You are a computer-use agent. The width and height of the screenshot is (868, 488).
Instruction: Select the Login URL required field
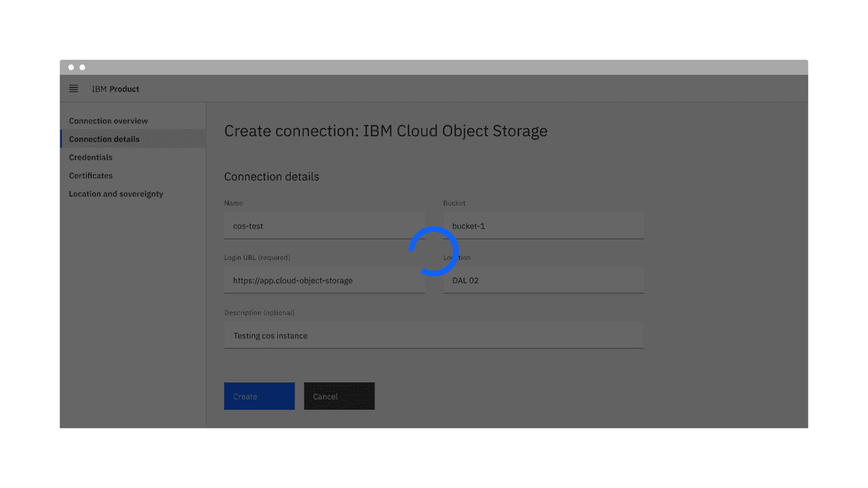[x=324, y=280]
